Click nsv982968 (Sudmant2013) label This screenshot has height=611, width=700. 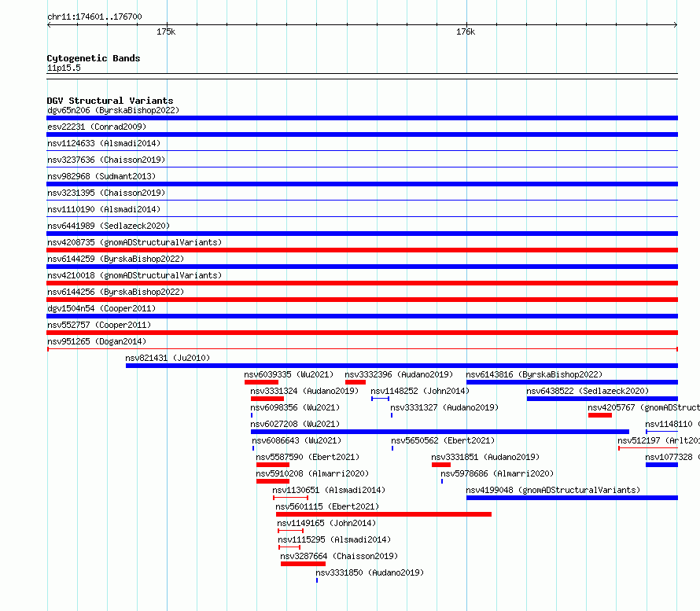click(101, 176)
